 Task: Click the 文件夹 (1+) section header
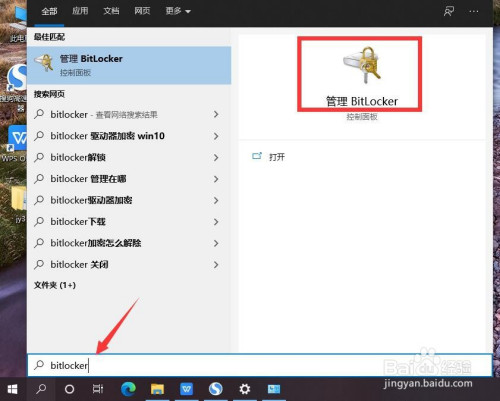point(55,285)
